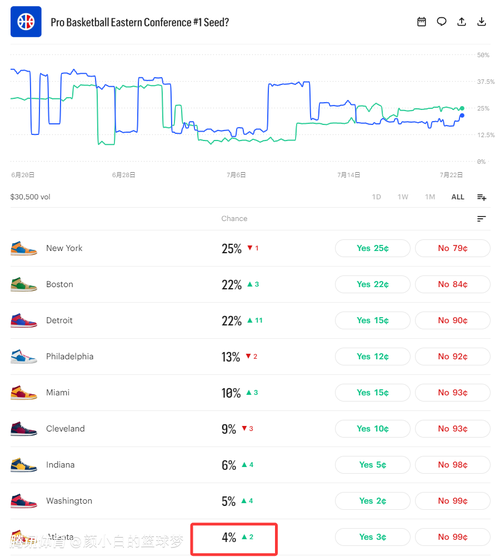Buy Yes 15¢ for Detroit
Image resolution: width=500 pixels, height=557 pixels.
(x=373, y=320)
